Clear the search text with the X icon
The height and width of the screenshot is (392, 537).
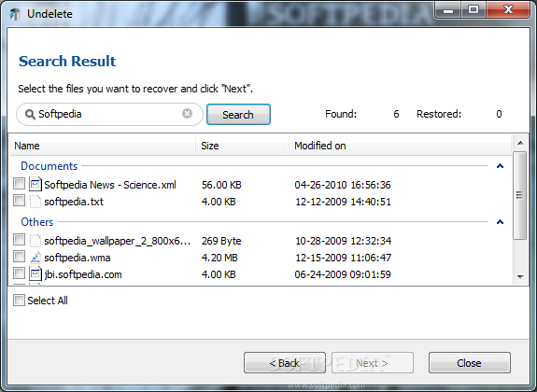[187, 113]
